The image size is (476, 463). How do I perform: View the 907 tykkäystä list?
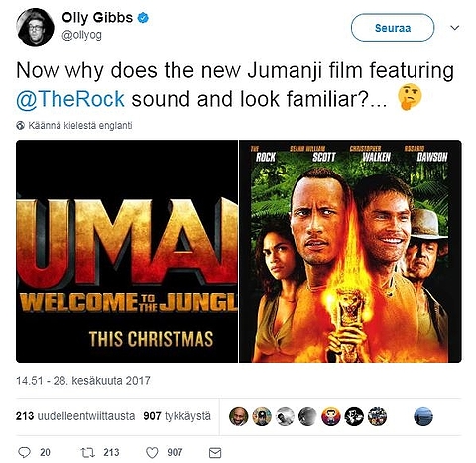(177, 416)
